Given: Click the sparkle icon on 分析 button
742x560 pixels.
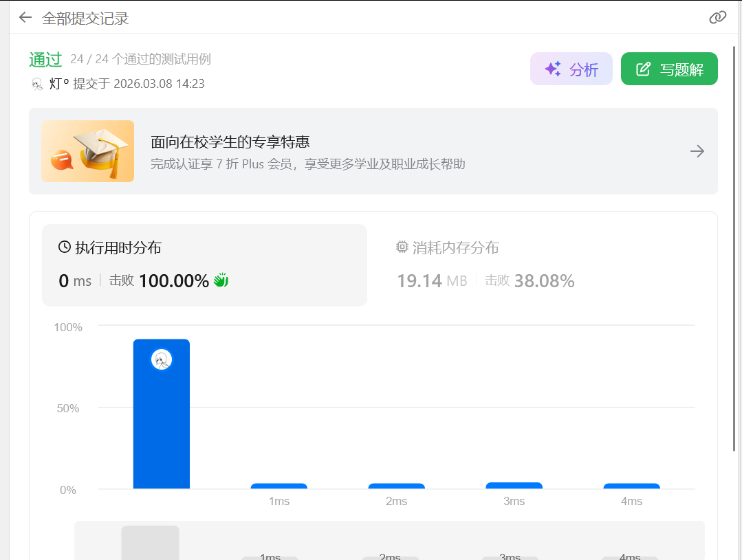Looking at the screenshot, I should (x=553, y=69).
